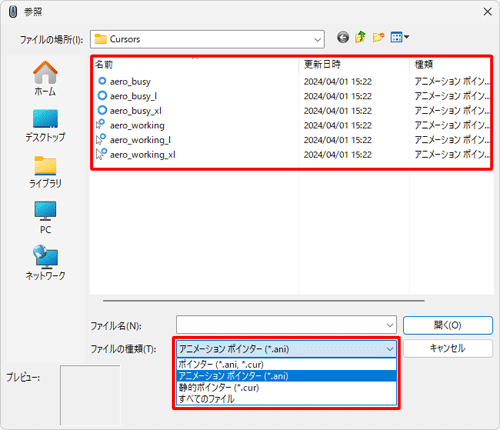Create a new folder
Screen dimensions: 500x430
pos(378,37)
